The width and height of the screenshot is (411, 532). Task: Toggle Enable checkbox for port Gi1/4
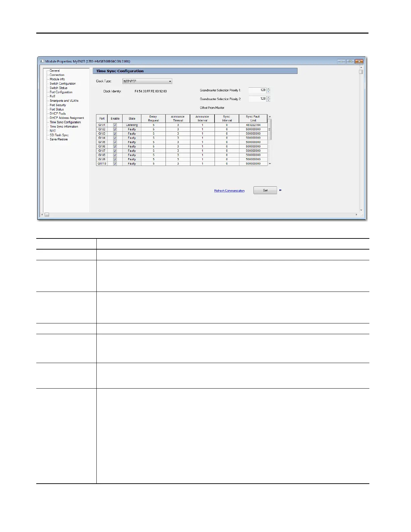[x=115, y=138]
